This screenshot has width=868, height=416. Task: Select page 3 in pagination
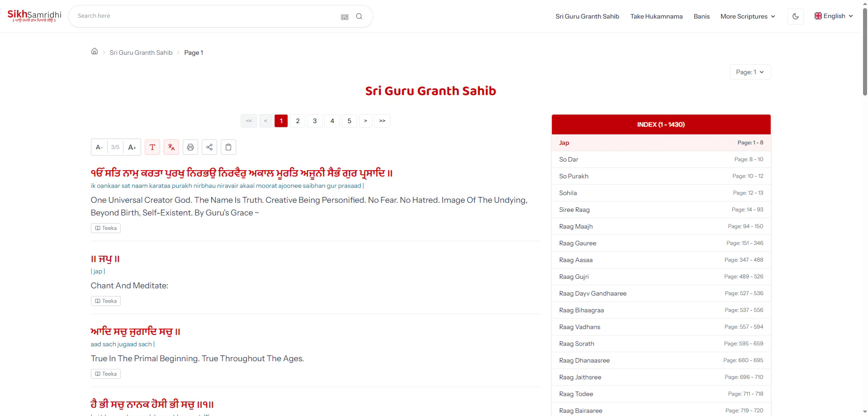[315, 121]
